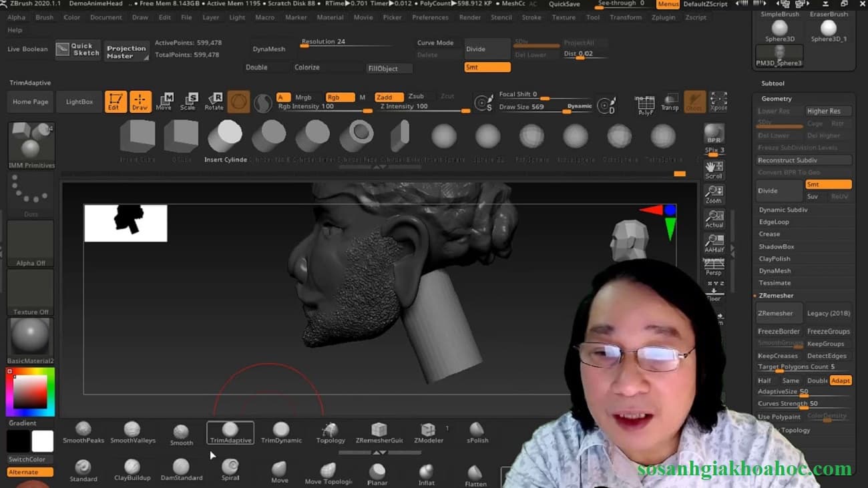The image size is (868, 488).
Task: Choose the TrimAdaptive brush
Action: [230, 433]
